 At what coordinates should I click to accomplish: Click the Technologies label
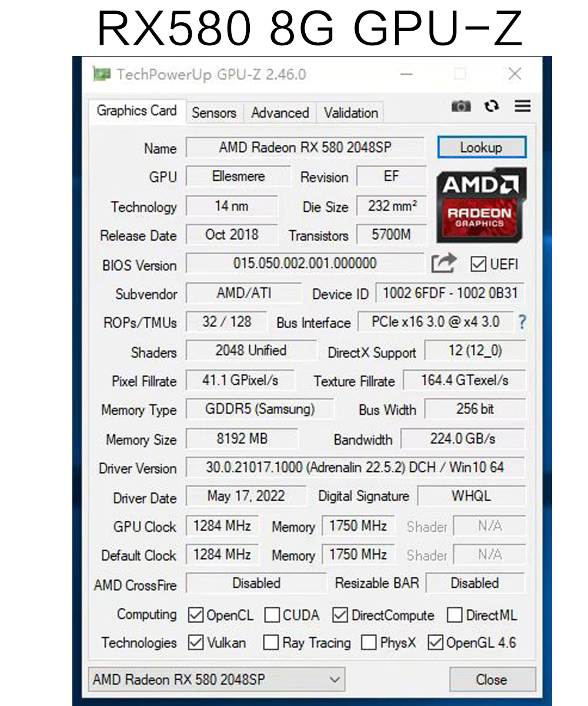(x=139, y=642)
